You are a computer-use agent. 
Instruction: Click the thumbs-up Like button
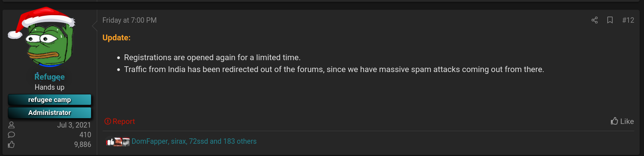(x=622, y=121)
